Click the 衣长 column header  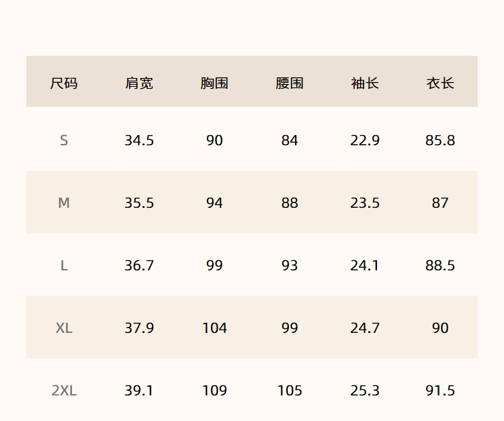pyautogui.click(x=440, y=83)
